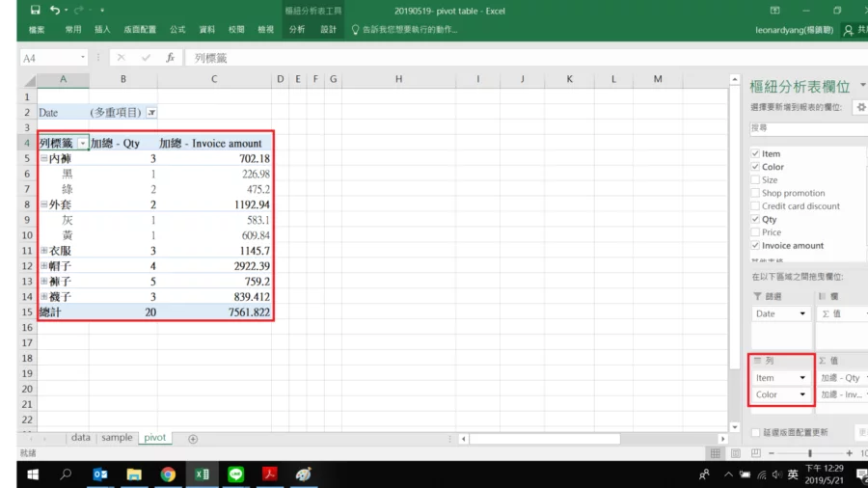868x488 pixels.
Task: Open LINE app from the taskbar
Action: pos(235,474)
